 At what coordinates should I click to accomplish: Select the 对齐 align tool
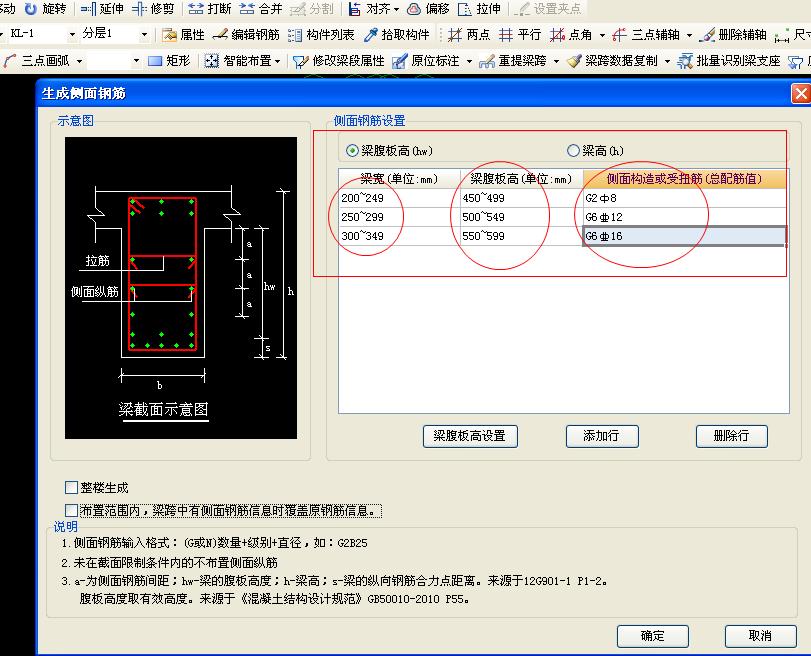(x=370, y=9)
